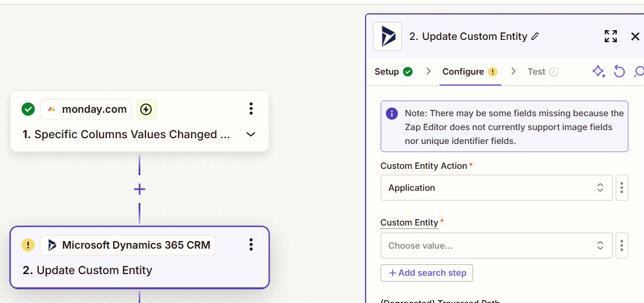Click the green check on monday.com step
Viewport: 644px width, 303px height.
click(28, 109)
